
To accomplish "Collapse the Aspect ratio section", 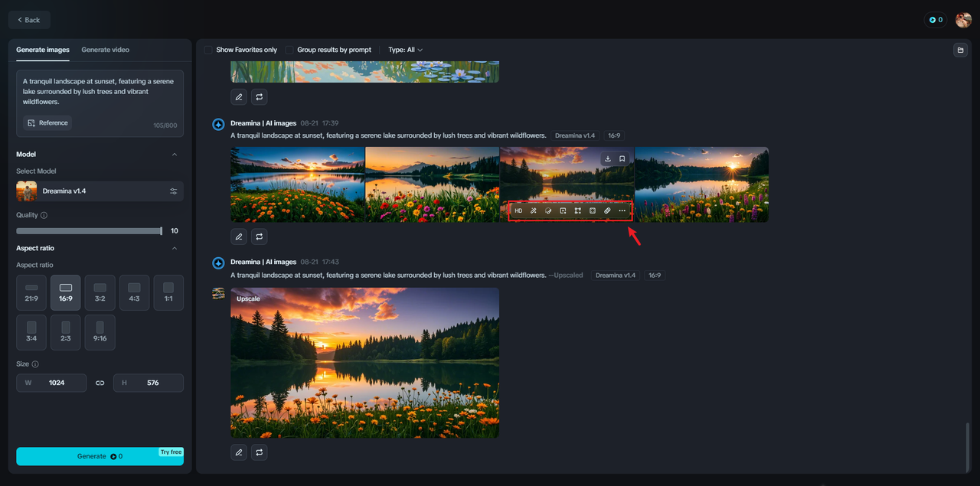I will tap(174, 248).
